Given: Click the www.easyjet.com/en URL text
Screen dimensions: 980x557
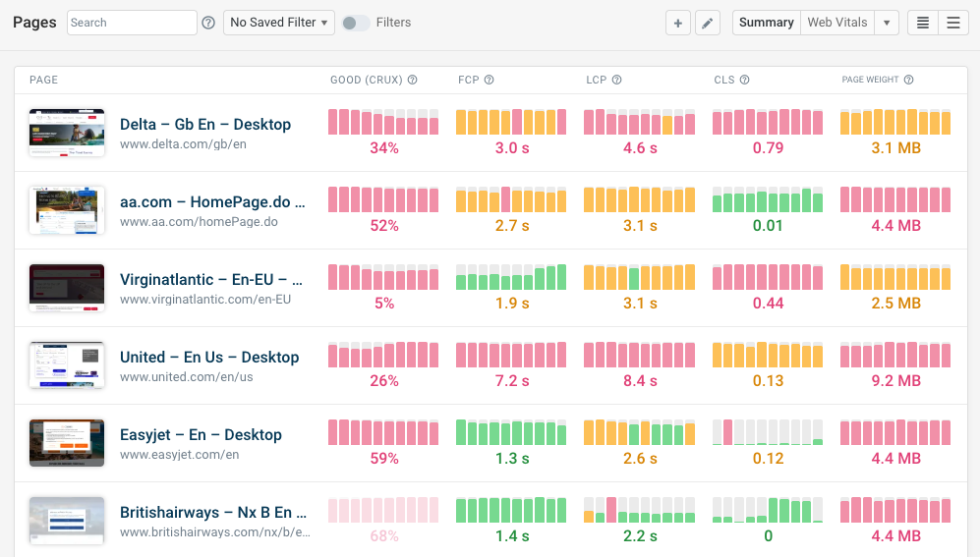Looking at the screenshot, I should [179, 455].
